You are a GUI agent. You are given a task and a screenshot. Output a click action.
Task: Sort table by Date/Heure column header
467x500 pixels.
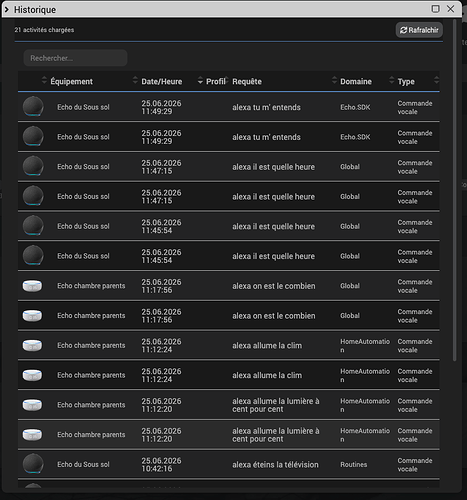[x=162, y=81]
